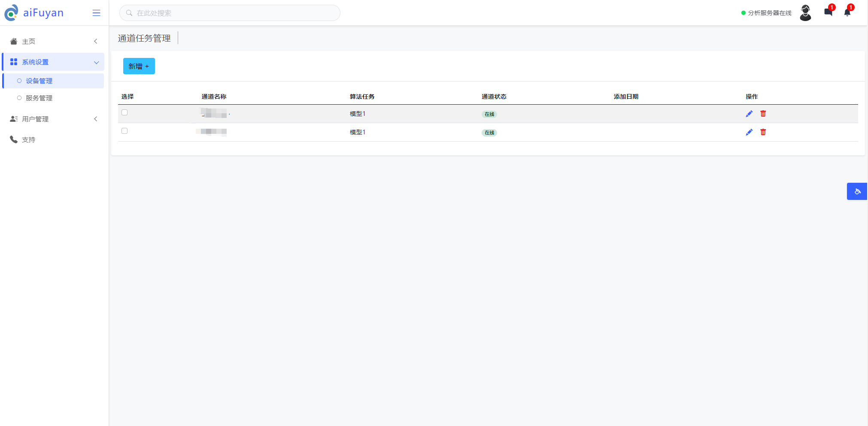Open the 设备管理 submenu item
Image resolution: width=868 pixels, height=426 pixels.
click(x=53, y=81)
